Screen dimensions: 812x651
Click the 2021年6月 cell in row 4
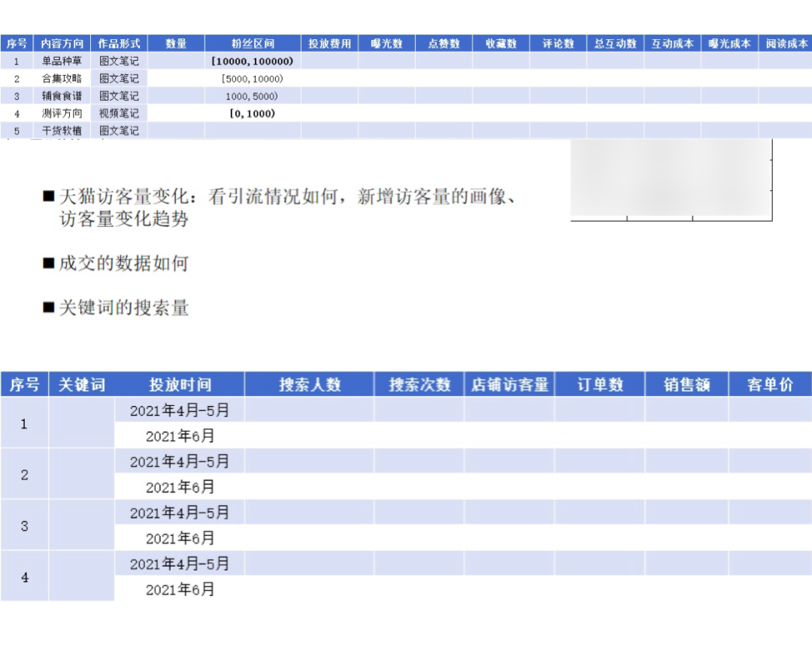(x=178, y=589)
